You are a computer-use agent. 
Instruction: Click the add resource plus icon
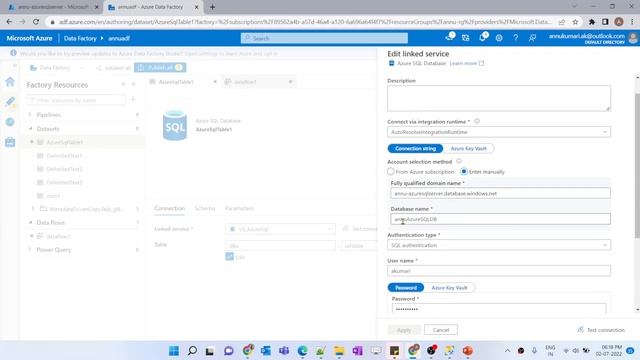click(133, 100)
